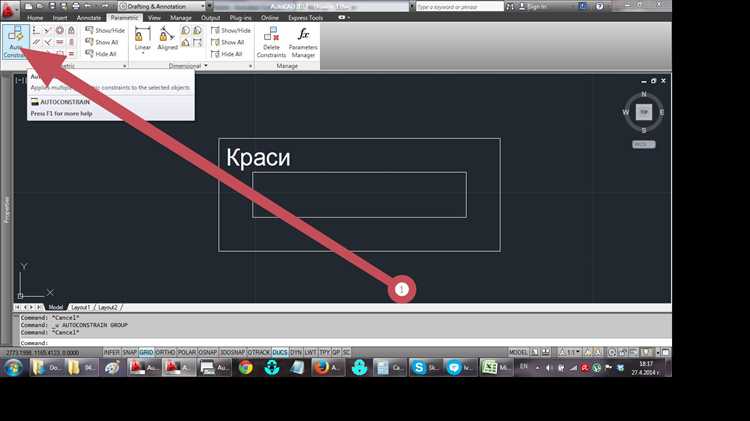
Task: Click the Open file icon in Quick Access toolbar
Action: click(40, 6)
